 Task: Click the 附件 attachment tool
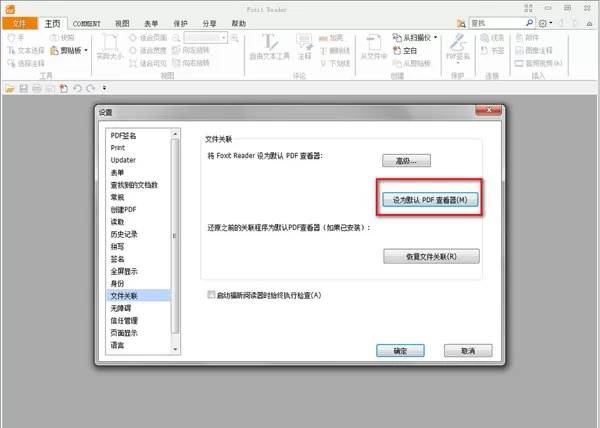click(x=527, y=37)
